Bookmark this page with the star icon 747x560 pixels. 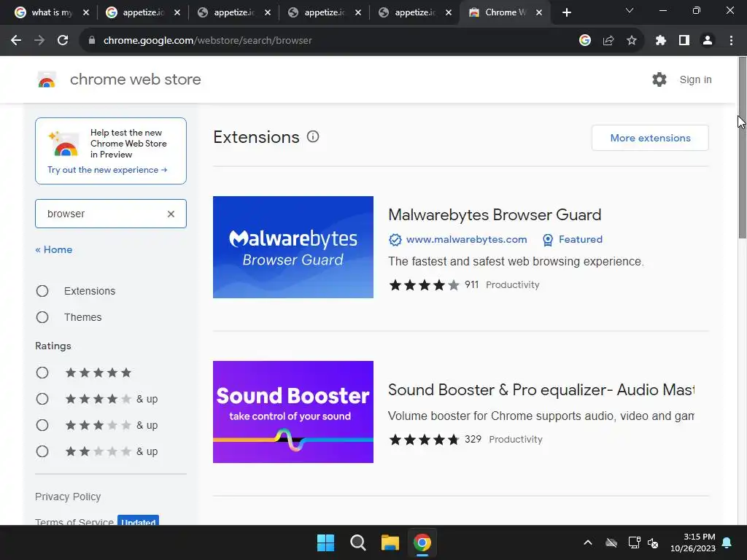tap(632, 41)
